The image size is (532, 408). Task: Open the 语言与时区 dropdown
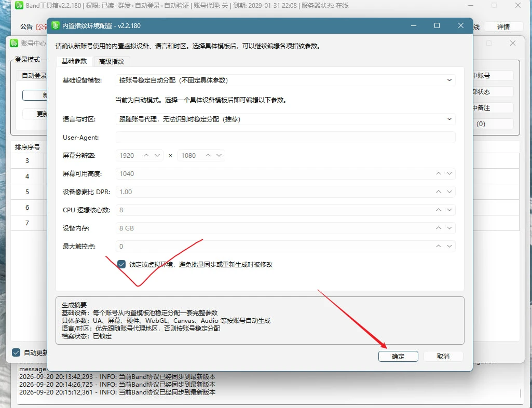coord(285,119)
